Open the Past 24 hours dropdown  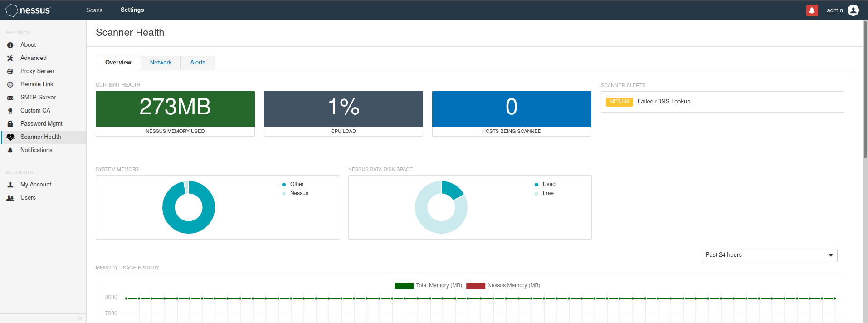pyautogui.click(x=769, y=255)
